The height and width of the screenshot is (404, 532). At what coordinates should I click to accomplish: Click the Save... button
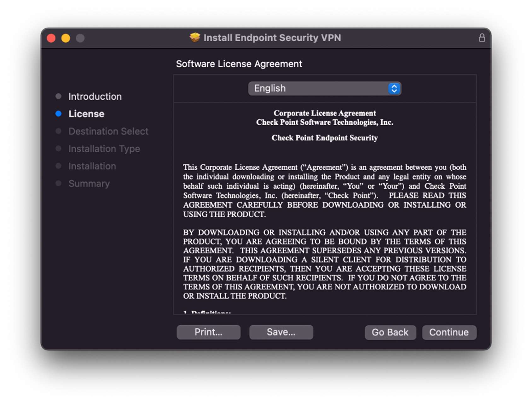281,332
